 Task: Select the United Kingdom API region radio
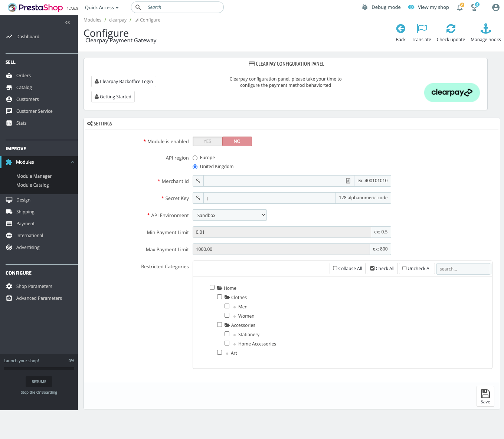[195, 167]
